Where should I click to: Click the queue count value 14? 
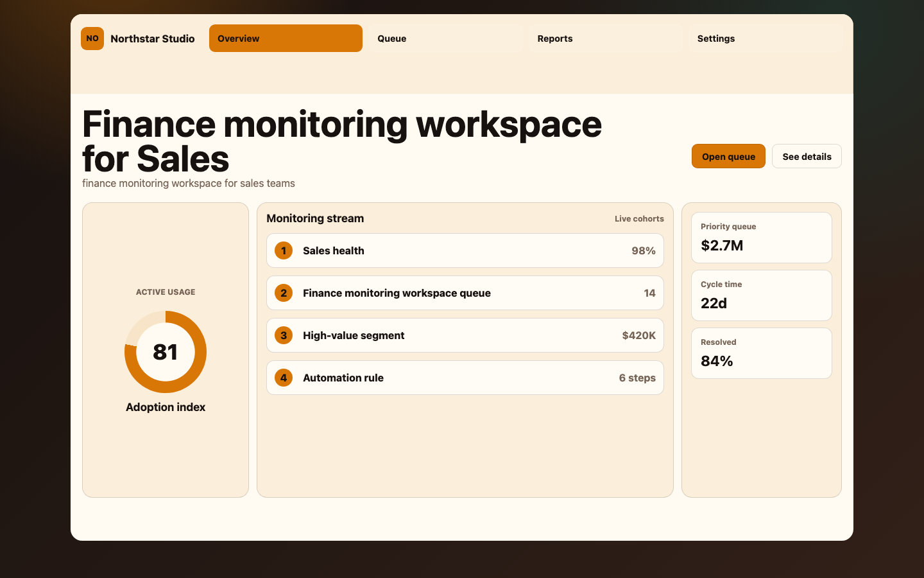coord(649,293)
